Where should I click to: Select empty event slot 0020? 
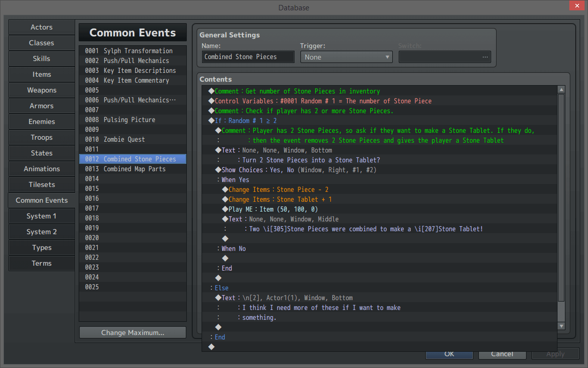(x=133, y=238)
